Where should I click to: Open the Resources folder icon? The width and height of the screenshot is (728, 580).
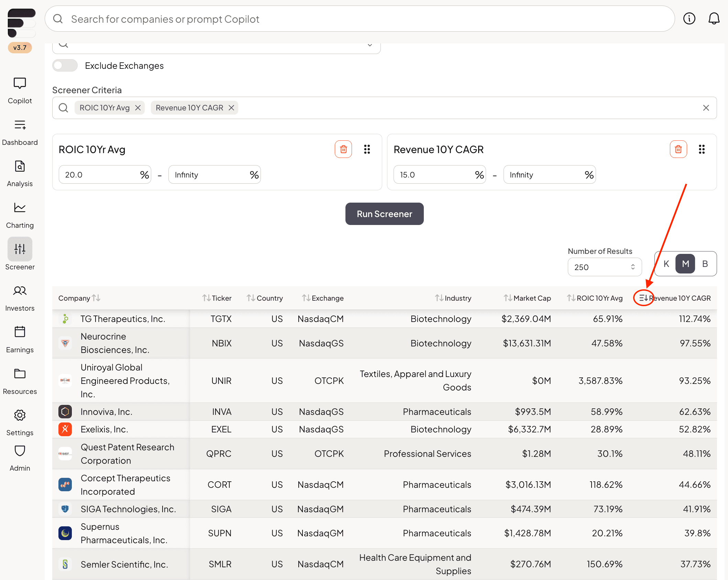20,374
